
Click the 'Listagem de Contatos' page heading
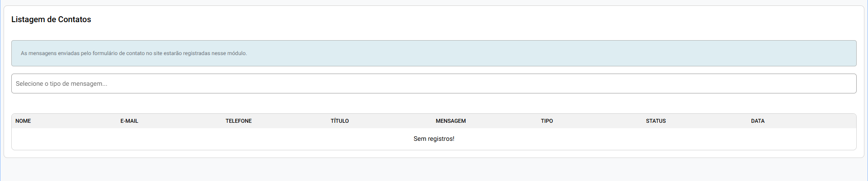click(51, 19)
